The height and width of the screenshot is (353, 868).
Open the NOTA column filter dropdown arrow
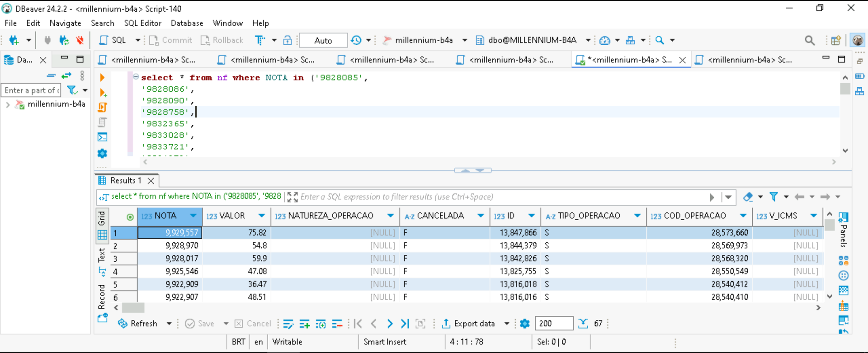click(x=193, y=216)
